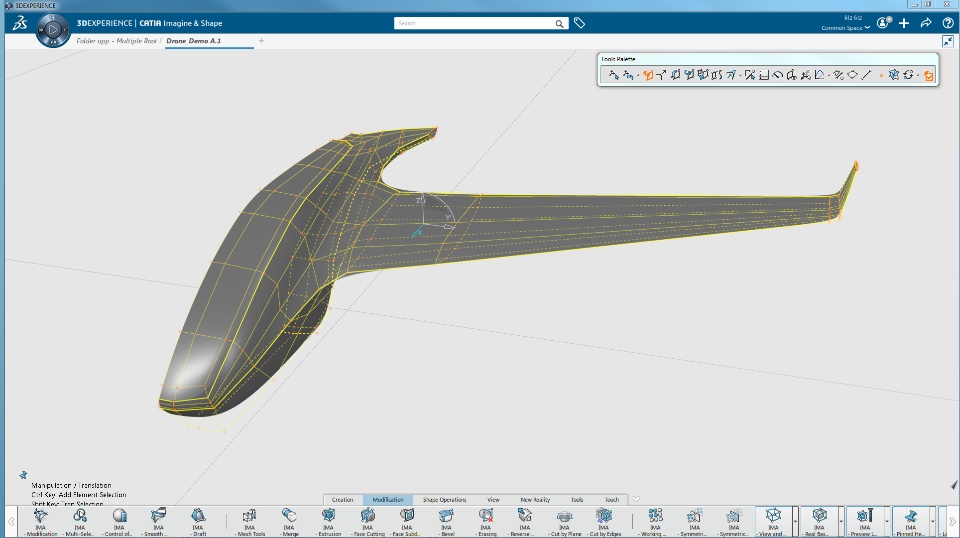Toggle the orange face selection tool in palette

(x=648, y=75)
